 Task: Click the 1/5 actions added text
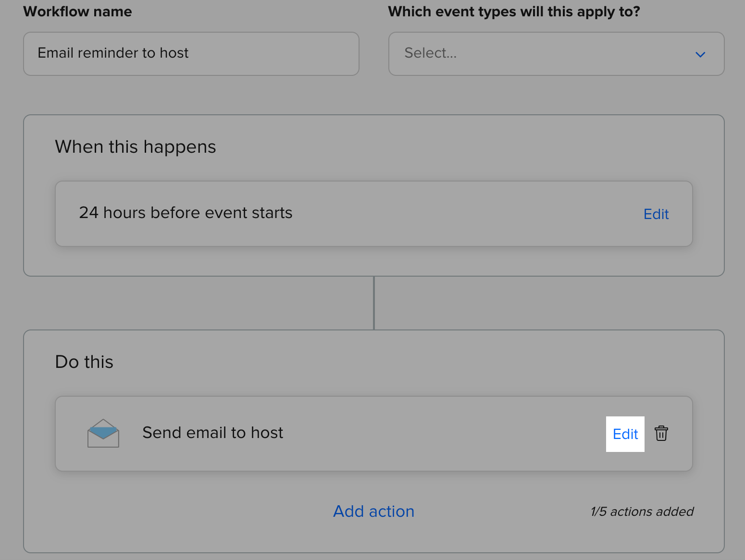(x=642, y=511)
